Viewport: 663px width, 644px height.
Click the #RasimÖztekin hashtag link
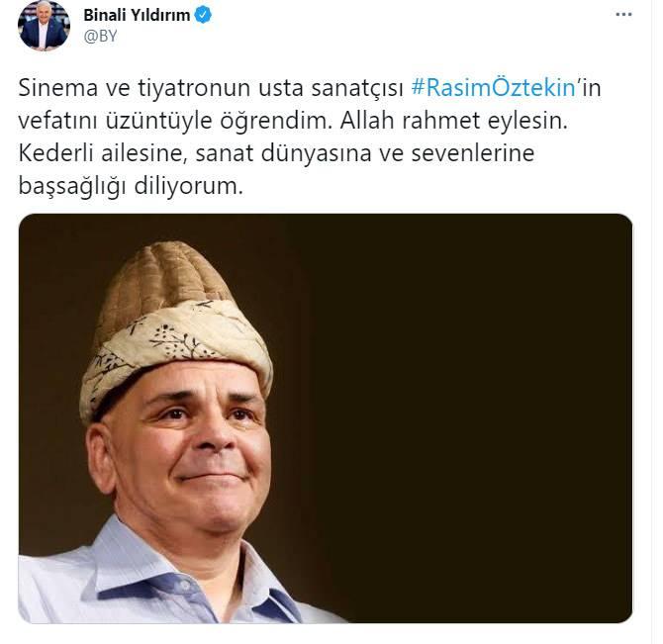click(x=494, y=88)
